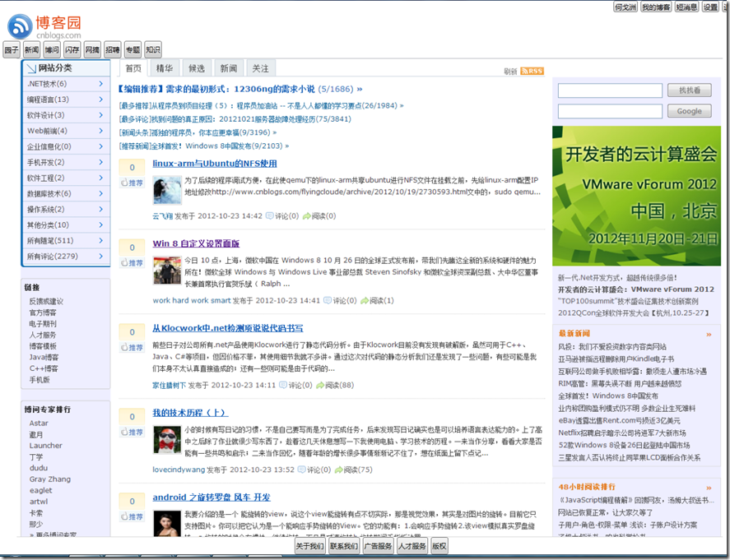The width and height of the screenshot is (730, 560).
Task: Click 阅读(1) icon under Win 8 post
Action: pyautogui.click(x=365, y=300)
